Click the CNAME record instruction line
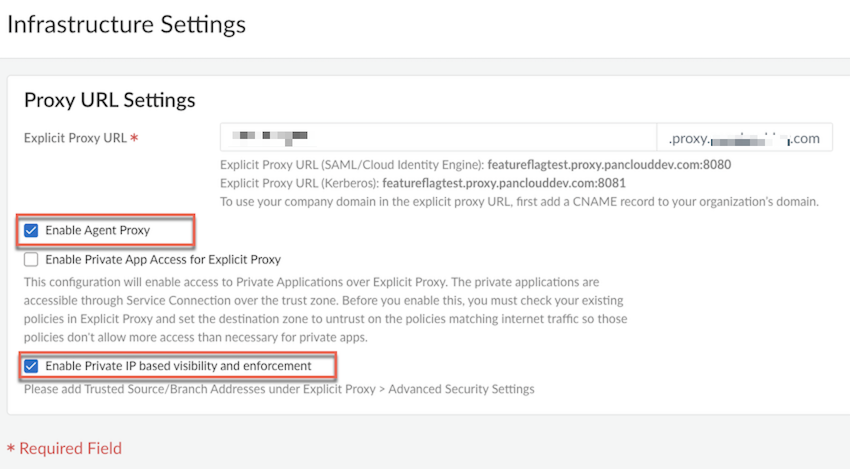The height and width of the screenshot is (469, 850). 519,201
